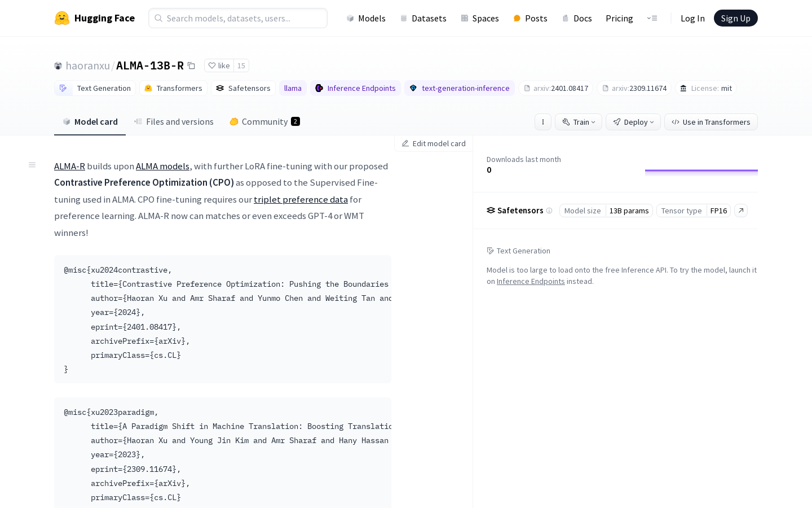Expand the Train dropdown

point(579,122)
